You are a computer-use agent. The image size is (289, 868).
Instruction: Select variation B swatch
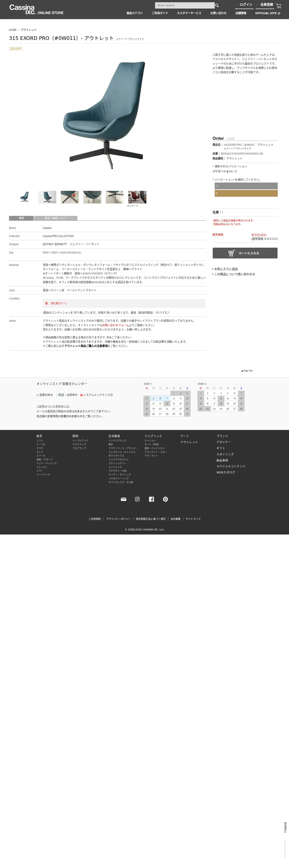pos(246,193)
